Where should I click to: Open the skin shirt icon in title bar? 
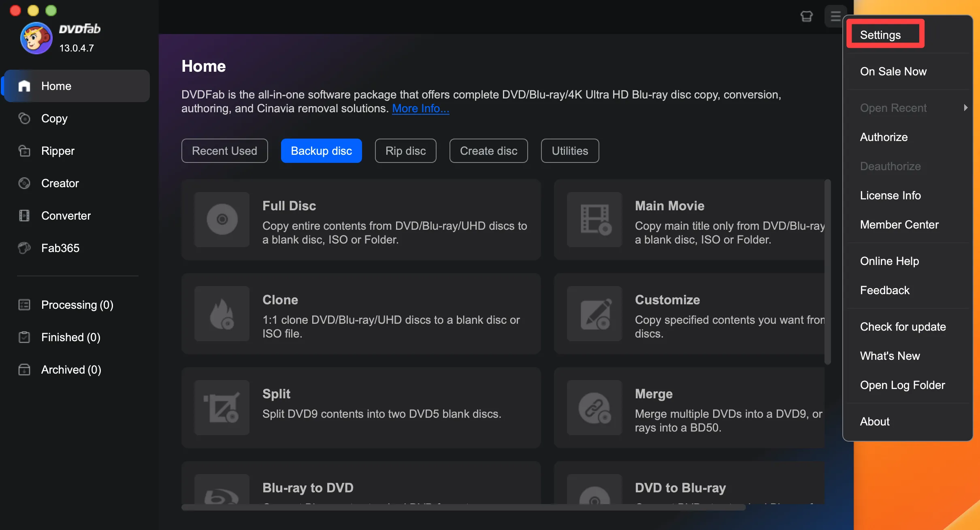tap(806, 17)
